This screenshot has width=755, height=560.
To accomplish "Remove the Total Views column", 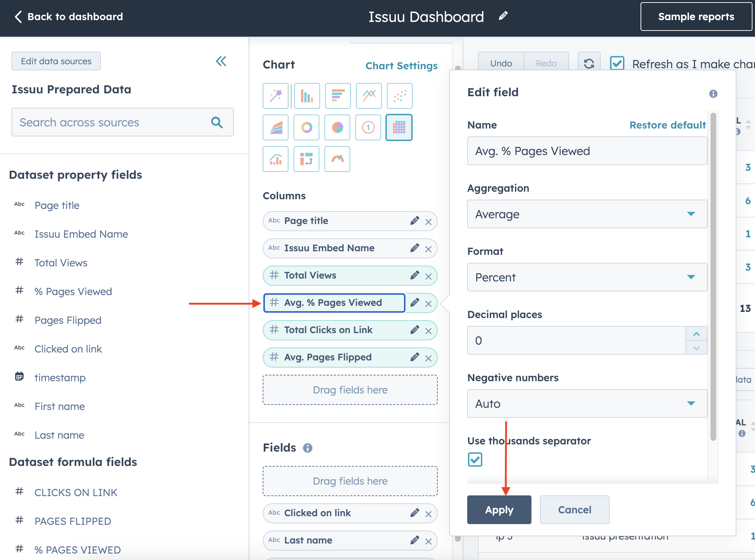I will pyautogui.click(x=428, y=276).
